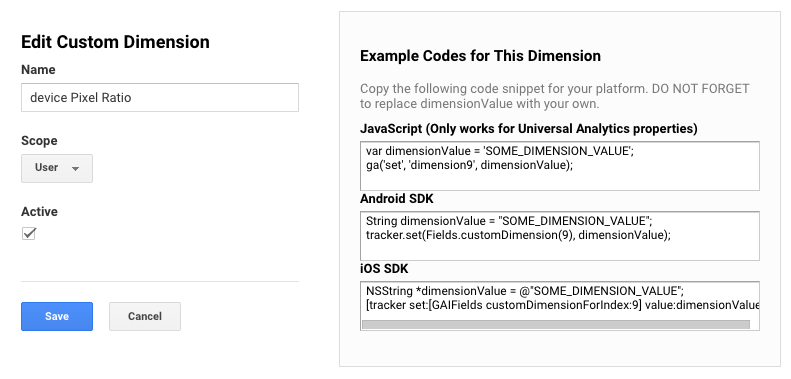Click the iOS SDK horizontal scrollbar
The width and height of the screenshot is (791, 379).
[x=556, y=324]
